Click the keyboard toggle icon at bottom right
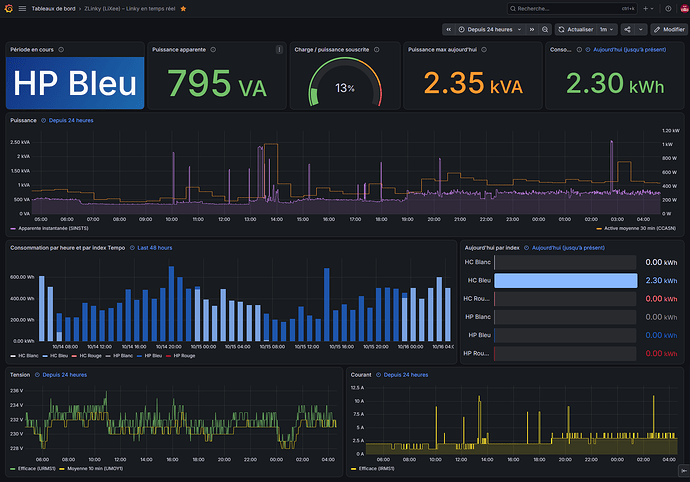690x482 pixels. click(684, 471)
